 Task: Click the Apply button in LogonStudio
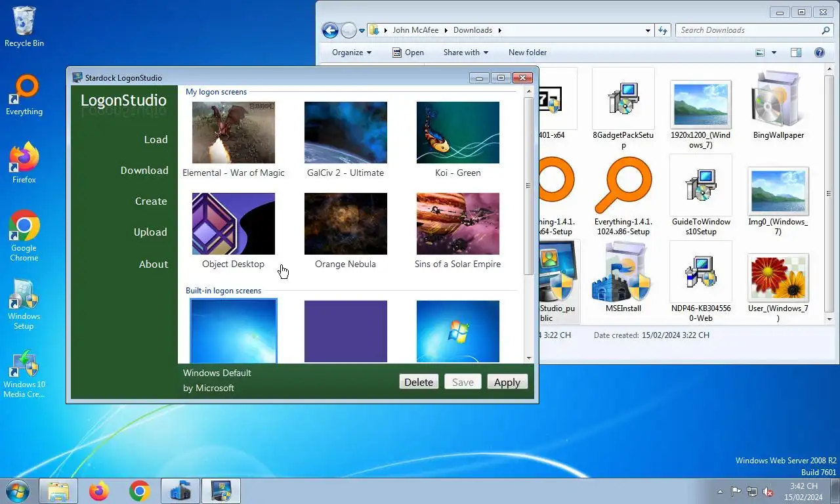[x=507, y=382]
